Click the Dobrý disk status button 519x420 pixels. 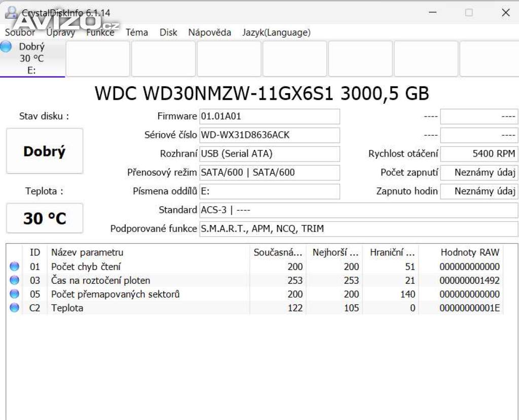(45, 151)
